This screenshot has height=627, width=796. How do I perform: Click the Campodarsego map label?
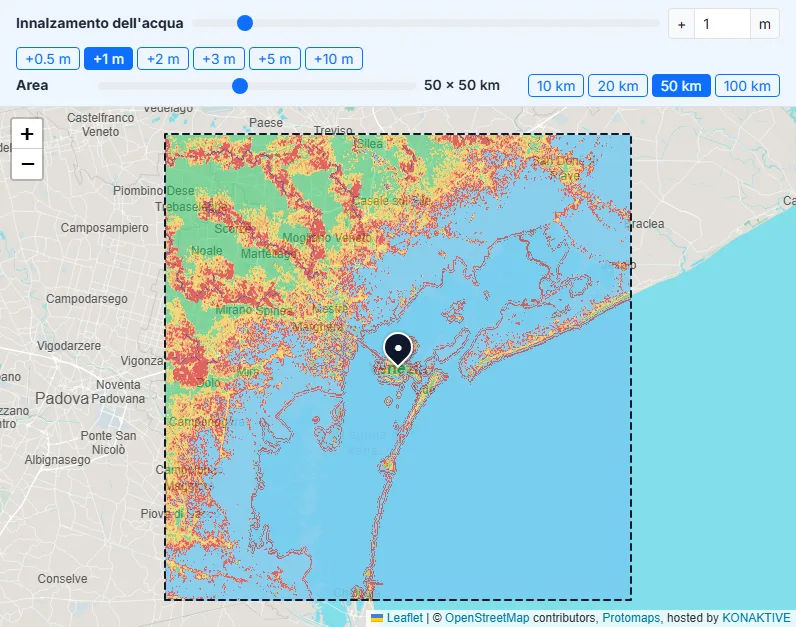87,299
